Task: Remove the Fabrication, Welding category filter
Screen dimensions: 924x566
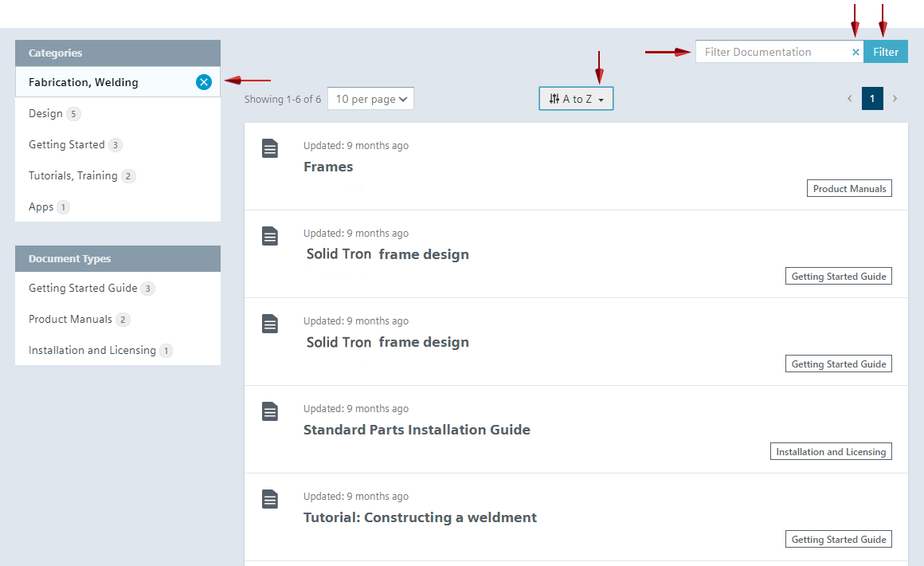Action: click(x=204, y=82)
